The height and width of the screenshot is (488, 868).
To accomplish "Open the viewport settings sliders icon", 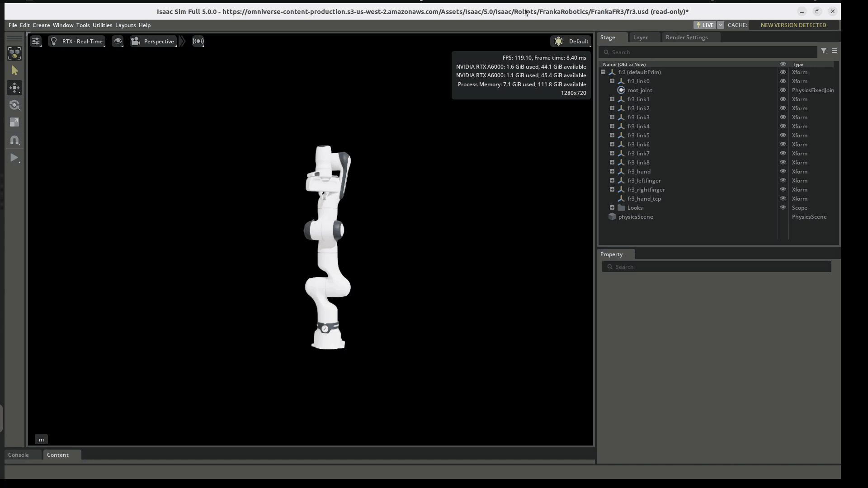I will [x=36, y=41].
